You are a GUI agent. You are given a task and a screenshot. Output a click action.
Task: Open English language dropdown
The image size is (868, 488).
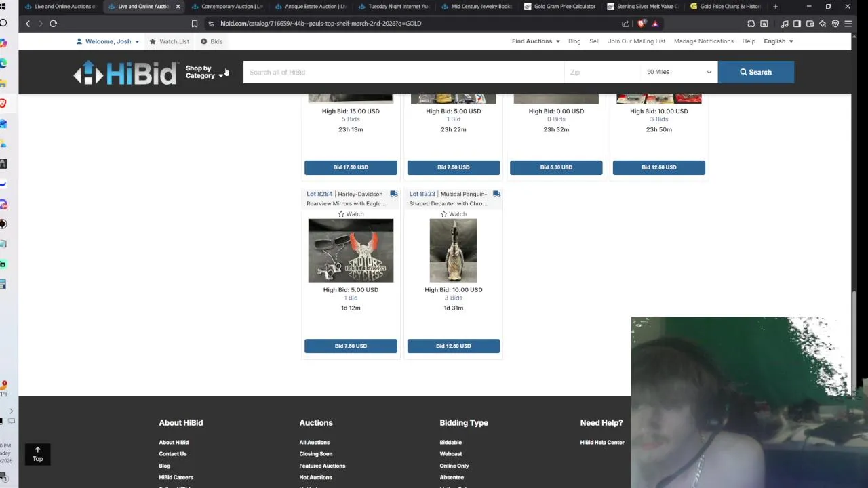[x=778, y=41]
